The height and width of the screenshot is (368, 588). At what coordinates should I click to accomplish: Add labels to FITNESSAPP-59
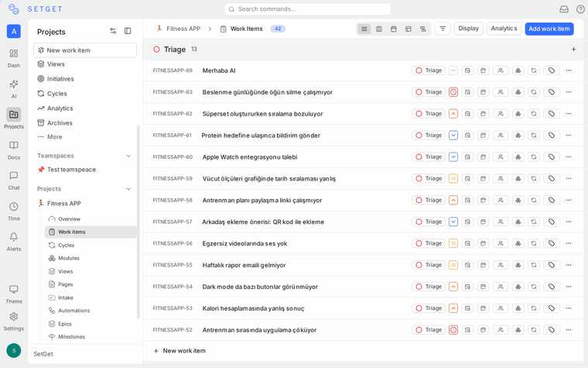tap(551, 178)
